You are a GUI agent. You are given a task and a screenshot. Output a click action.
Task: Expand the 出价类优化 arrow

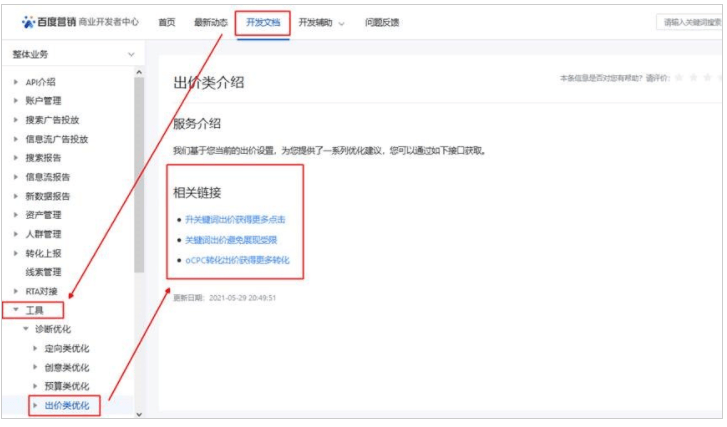(35, 405)
